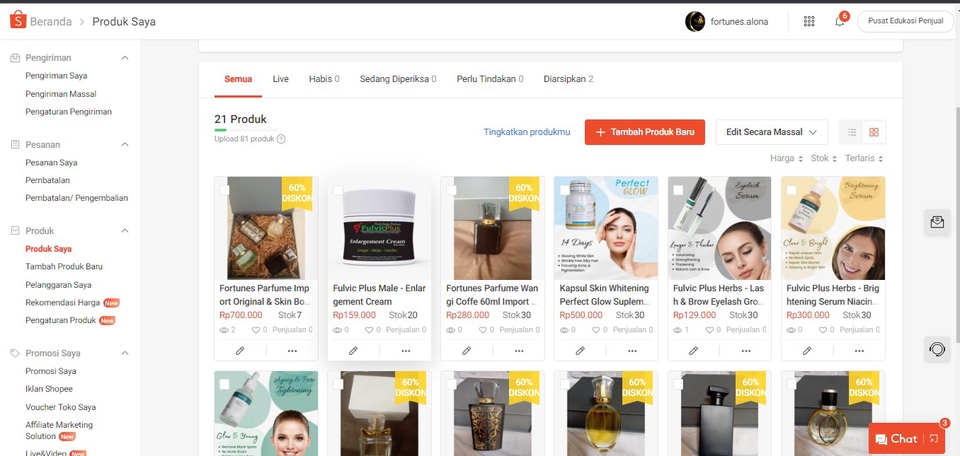
Task: Switch to the Habis tab
Action: pos(324,79)
